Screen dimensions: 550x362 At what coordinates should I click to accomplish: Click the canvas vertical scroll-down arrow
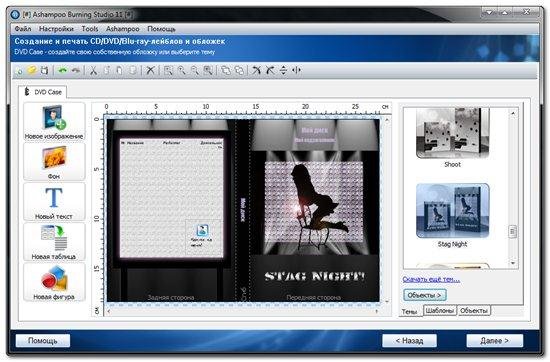pyautogui.click(x=387, y=301)
